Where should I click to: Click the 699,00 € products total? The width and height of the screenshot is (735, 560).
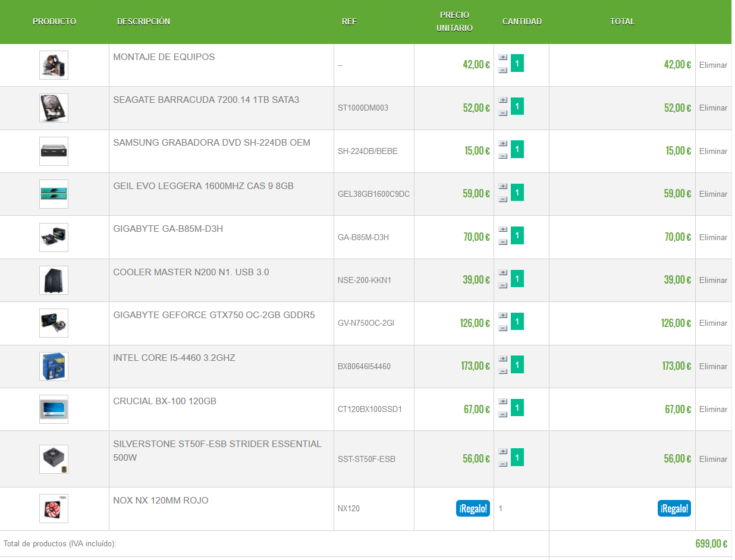(711, 544)
